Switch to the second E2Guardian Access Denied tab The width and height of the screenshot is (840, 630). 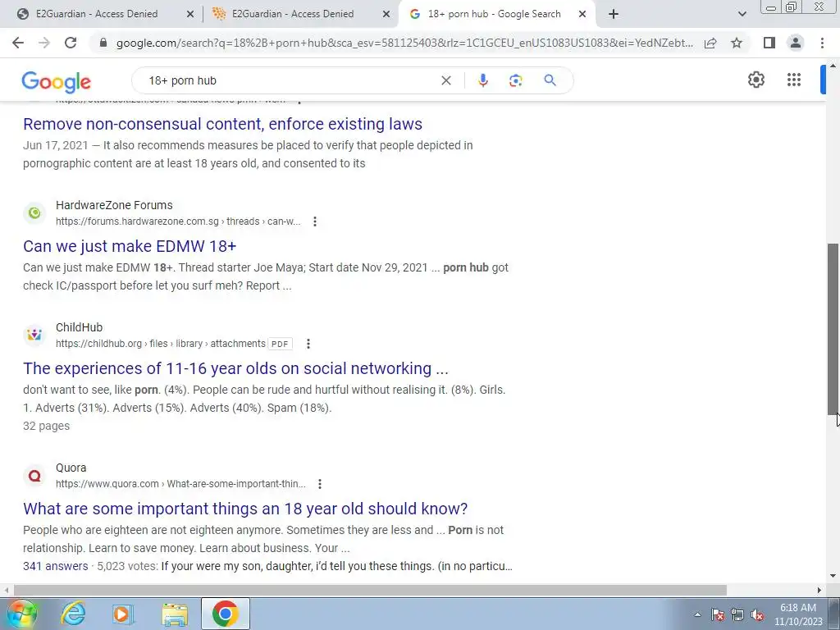tap(293, 14)
